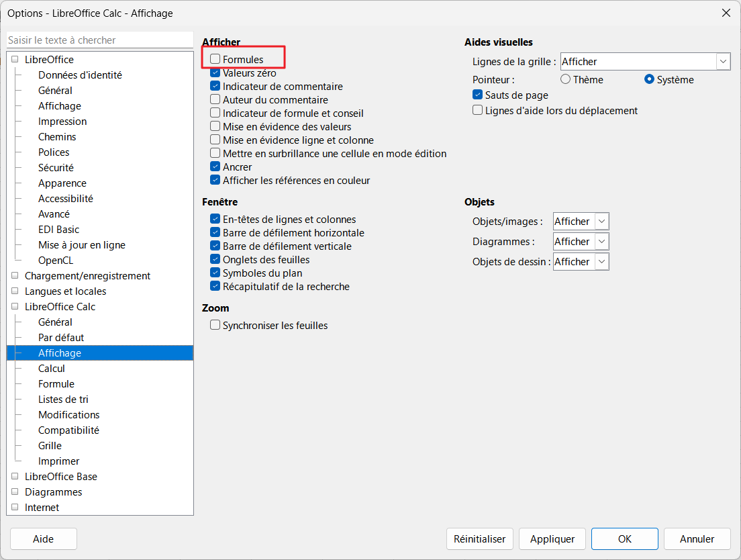
Task: Select OpenCL in the tree
Action: 56,261
